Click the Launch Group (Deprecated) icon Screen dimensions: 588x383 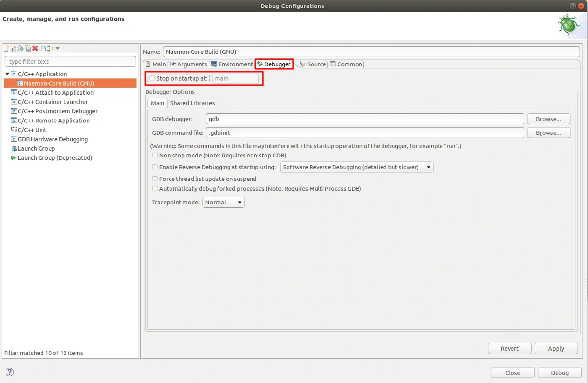[14, 158]
